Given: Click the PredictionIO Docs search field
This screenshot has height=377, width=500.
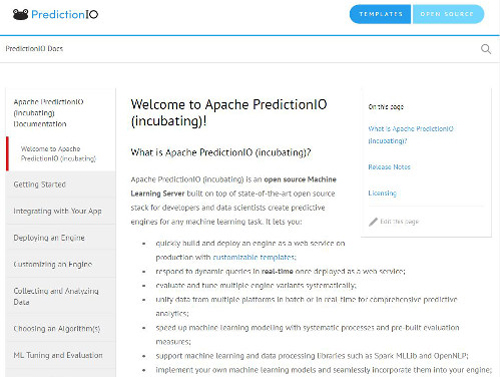Looking at the screenshot, I should 240,49.
